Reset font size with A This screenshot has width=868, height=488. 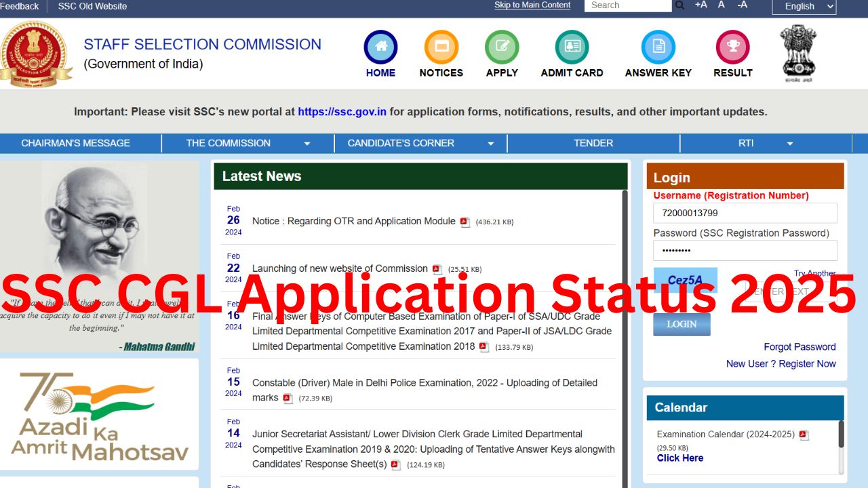pos(722,5)
